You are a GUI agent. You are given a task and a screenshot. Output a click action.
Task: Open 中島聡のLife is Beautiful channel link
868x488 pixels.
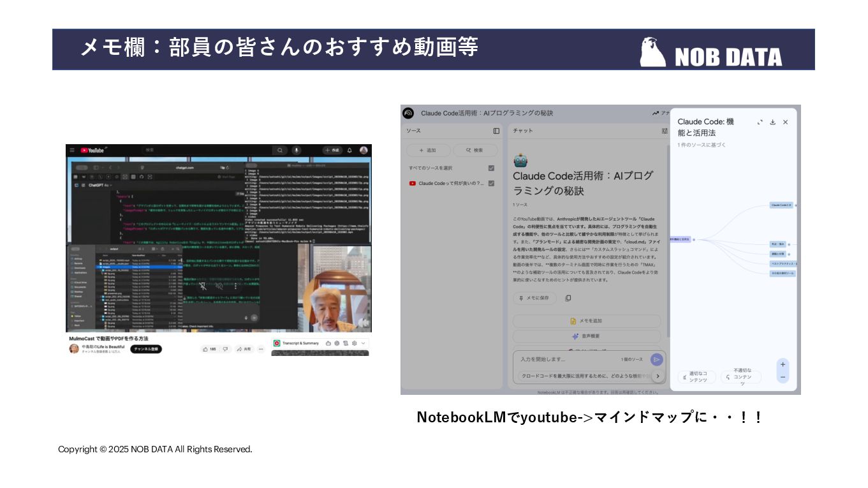(x=103, y=346)
